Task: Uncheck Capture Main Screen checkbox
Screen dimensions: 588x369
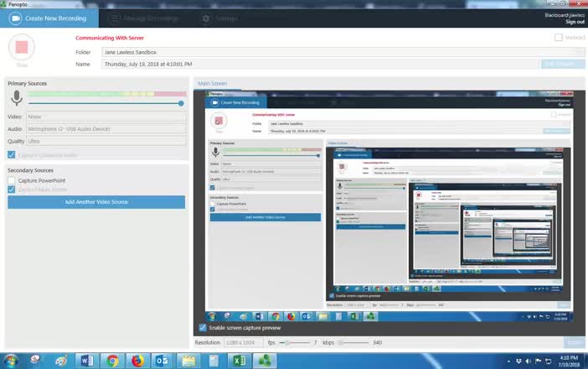Action: 12,190
